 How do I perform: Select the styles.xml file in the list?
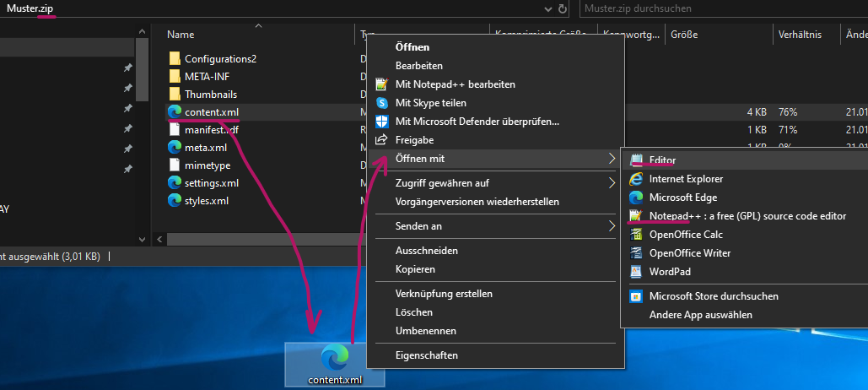[x=205, y=201]
